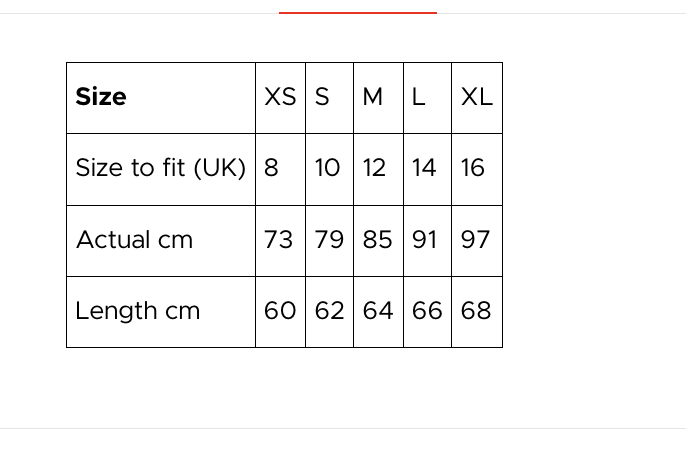686x450 pixels.
Task: Click the 60 length cm value
Action: pyautogui.click(x=279, y=311)
